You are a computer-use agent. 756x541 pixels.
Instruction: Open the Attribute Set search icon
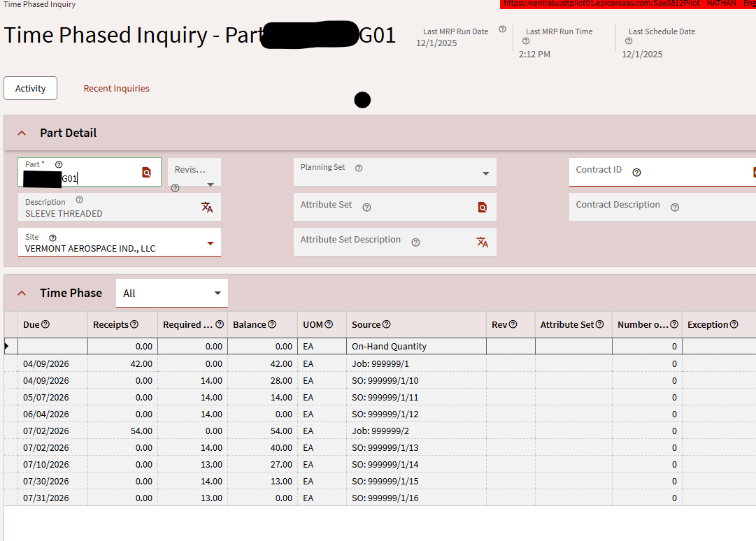point(481,207)
